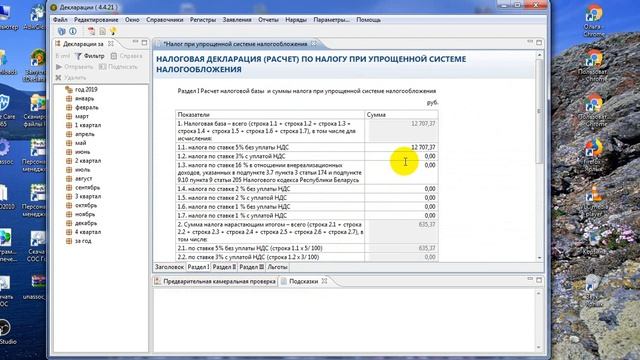
Task: Close the Подсказки tab
Action: (x=324, y=281)
